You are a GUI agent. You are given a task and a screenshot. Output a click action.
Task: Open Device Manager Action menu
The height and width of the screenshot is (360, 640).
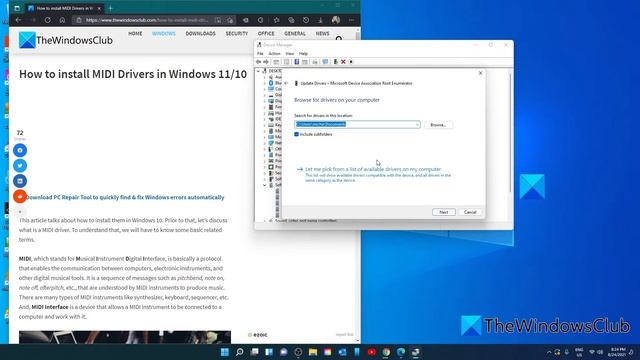tap(274, 53)
